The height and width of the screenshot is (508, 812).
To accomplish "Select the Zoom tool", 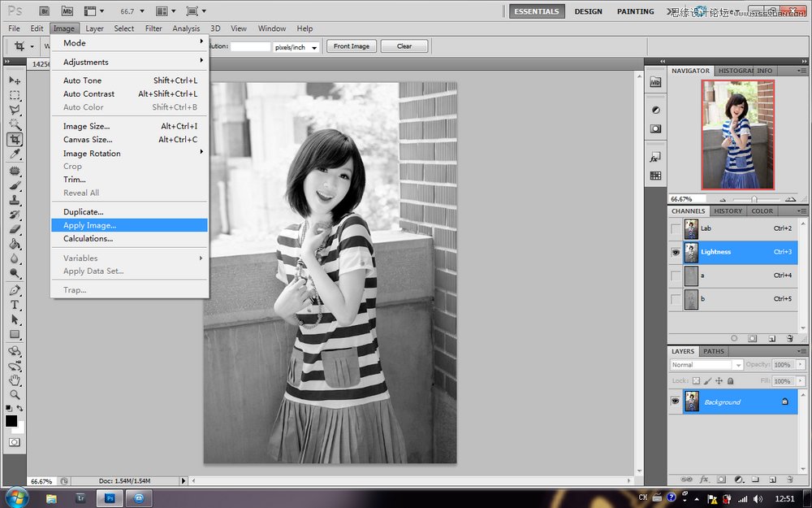I will coord(15,393).
